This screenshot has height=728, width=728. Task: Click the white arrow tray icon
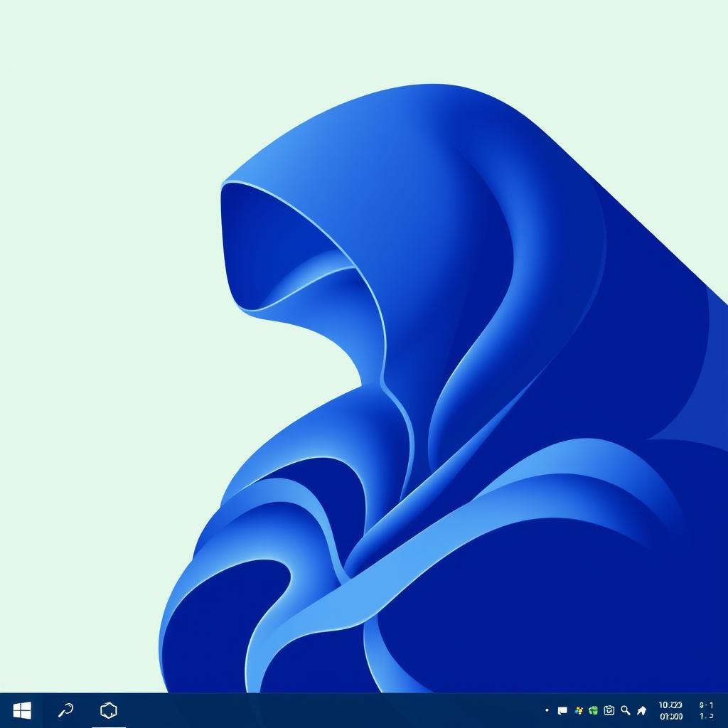pos(642,710)
